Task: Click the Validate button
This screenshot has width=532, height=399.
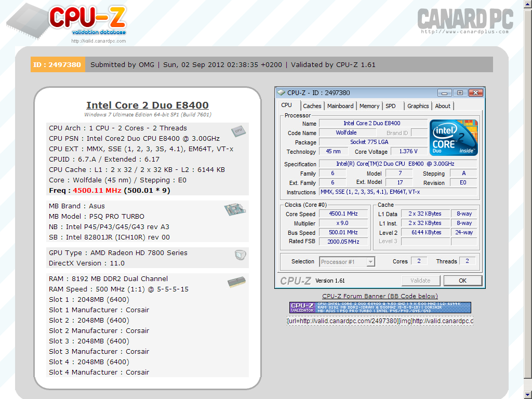Action: click(x=420, y=281)
